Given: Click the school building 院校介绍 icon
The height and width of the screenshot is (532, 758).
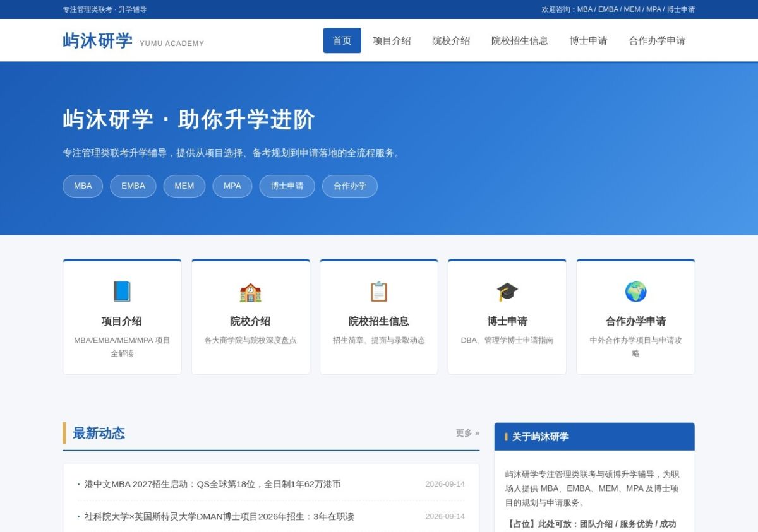Looking at the screenshot, I should tap(250, 292).
